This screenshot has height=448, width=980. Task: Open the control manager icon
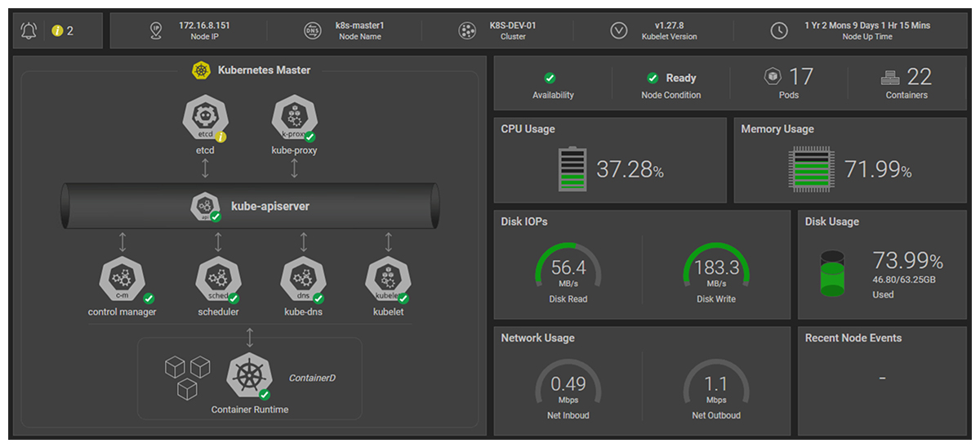(x=122, y=280)
